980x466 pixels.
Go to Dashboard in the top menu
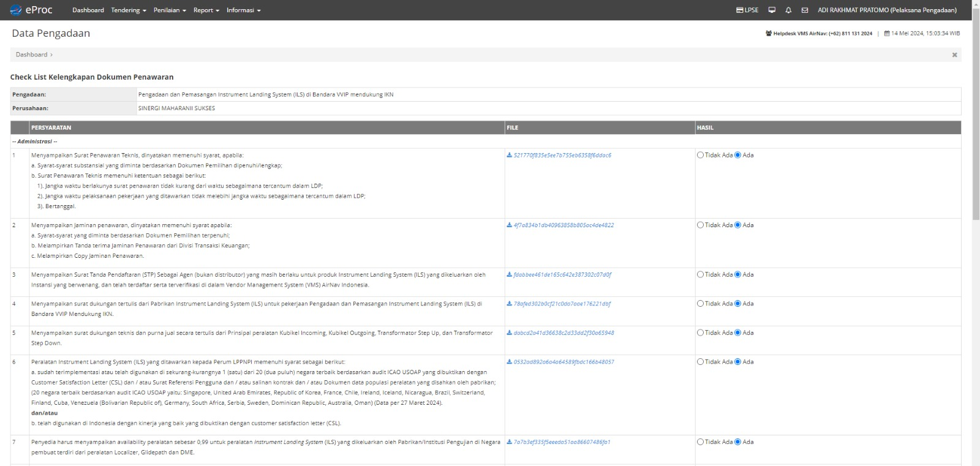[88, 10]
